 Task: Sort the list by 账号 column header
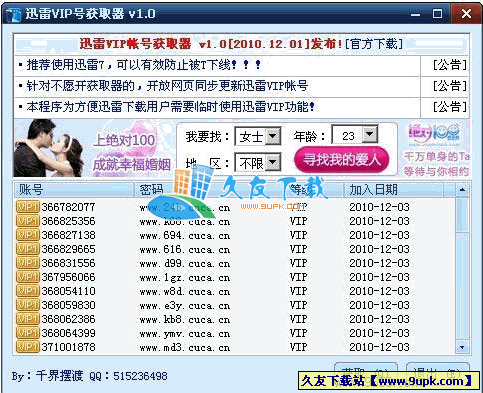[74, 190]
